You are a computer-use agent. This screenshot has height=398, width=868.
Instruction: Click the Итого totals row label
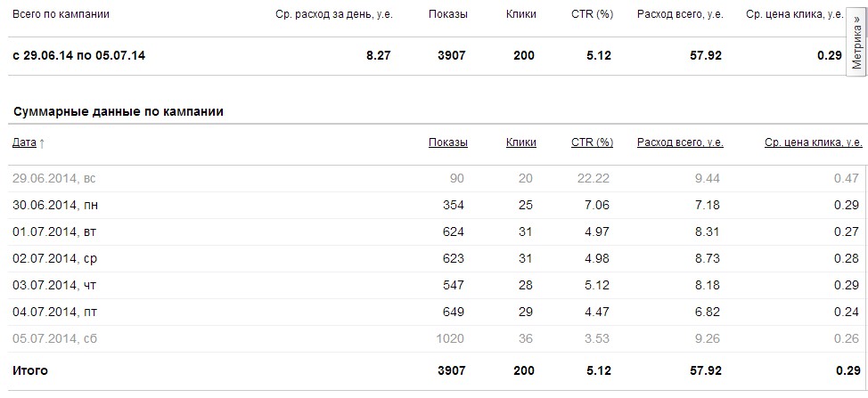30,370
